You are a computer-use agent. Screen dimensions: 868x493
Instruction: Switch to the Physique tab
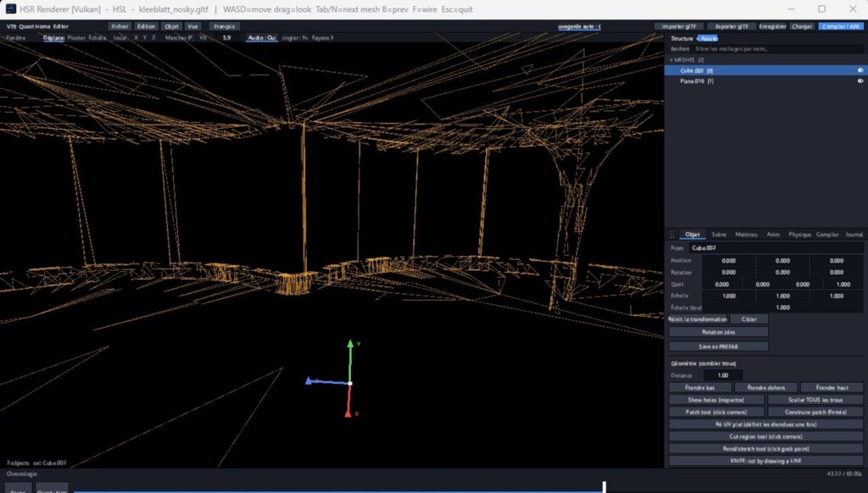(799, 235)
